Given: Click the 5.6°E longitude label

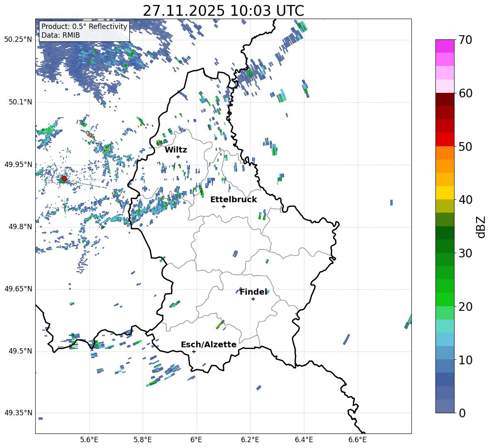Looking at the screenshot, I should click(x=89, y=440).
